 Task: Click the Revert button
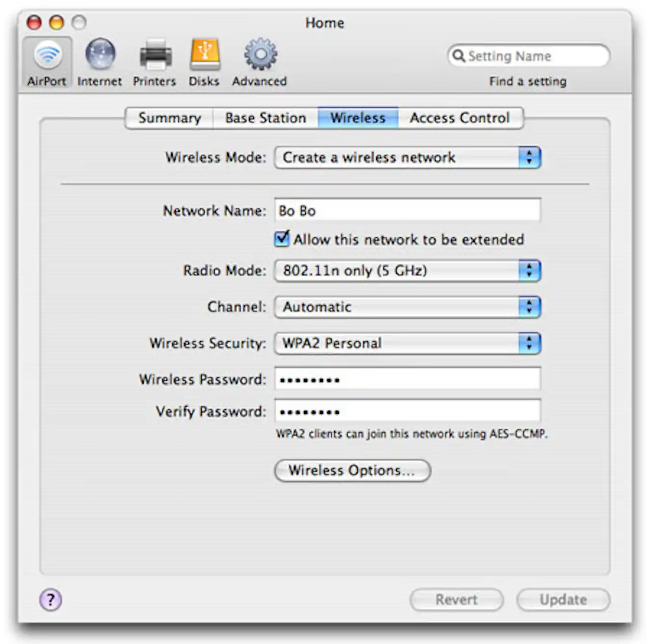pyautogui.click(x=456, y=600)
